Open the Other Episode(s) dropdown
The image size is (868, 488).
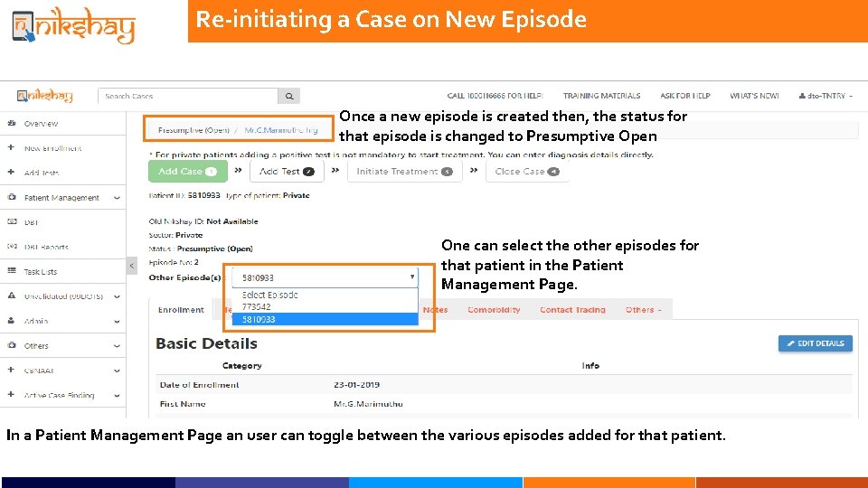325,277
